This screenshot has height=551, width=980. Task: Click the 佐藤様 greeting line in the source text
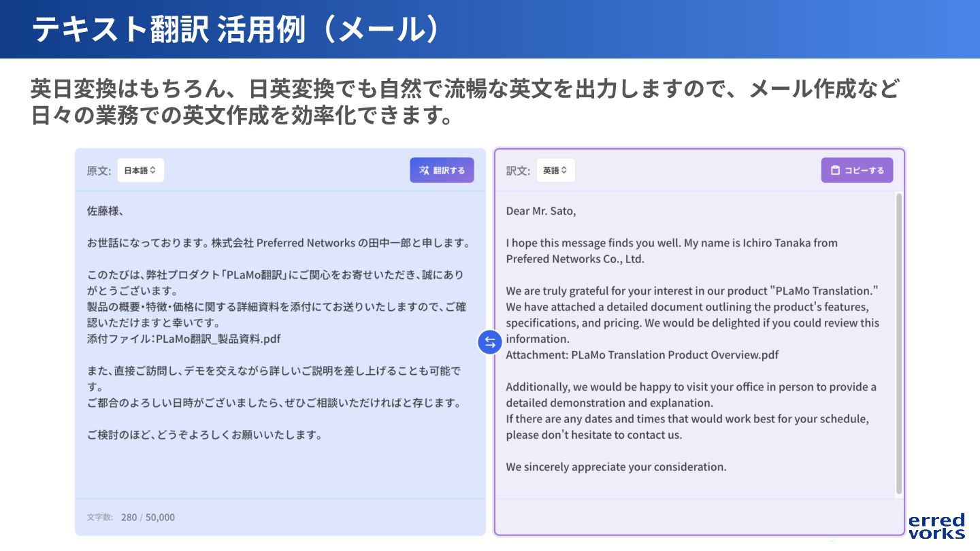coord(105,211)
